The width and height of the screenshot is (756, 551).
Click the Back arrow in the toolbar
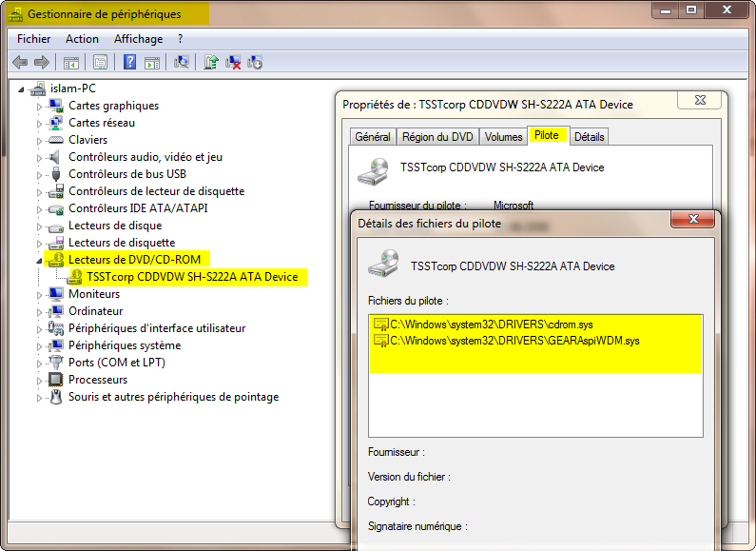20,63
